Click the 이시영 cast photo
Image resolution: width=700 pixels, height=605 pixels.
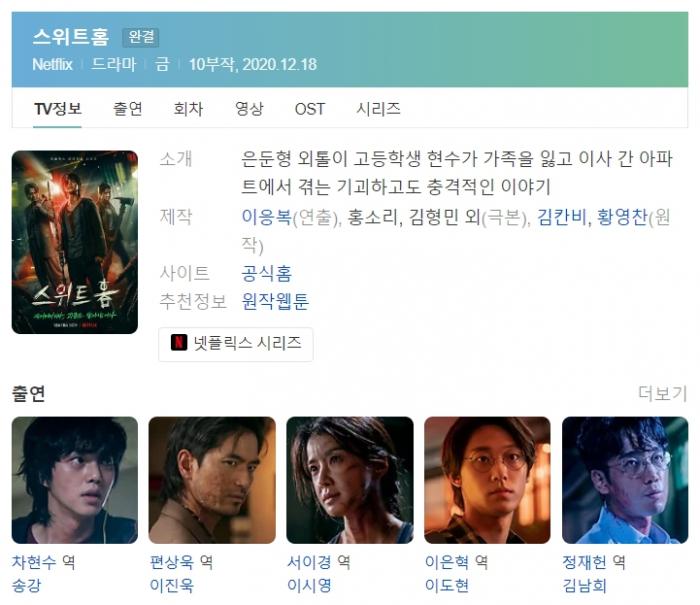(x=350, y=480)
